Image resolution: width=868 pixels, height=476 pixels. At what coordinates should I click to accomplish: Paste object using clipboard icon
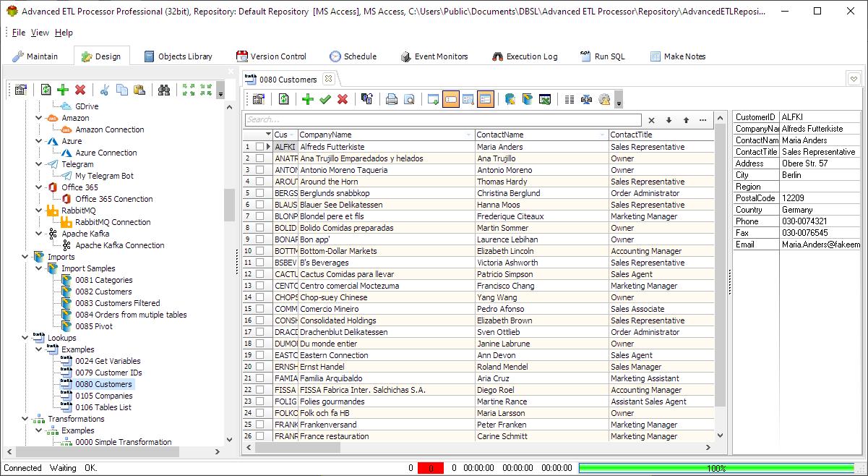pyautogui.click(x=139, y=90)
